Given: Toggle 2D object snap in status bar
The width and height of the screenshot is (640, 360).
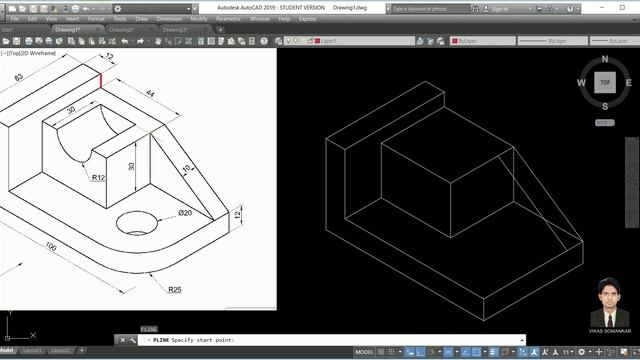Looking at the screenshot, I should pyautogui.click(x=476, y=352).
